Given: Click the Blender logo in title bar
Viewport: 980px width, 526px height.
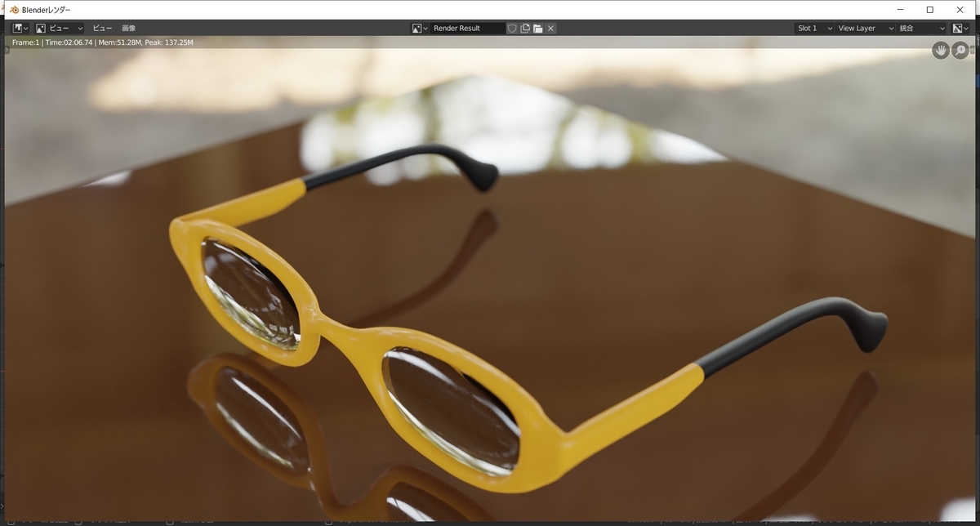Looking at the screenshot, I should click(x=14, y=10).
